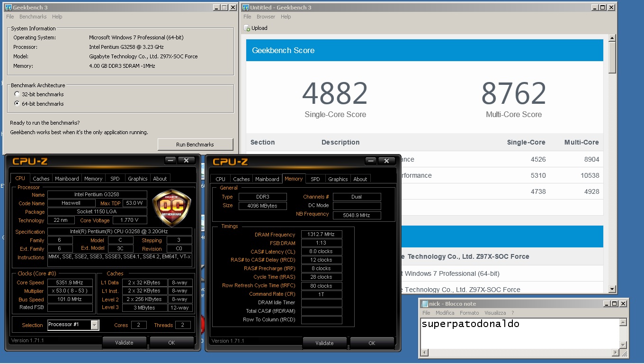Select 64-bit benchmarks radio button

tap(18, 104)
